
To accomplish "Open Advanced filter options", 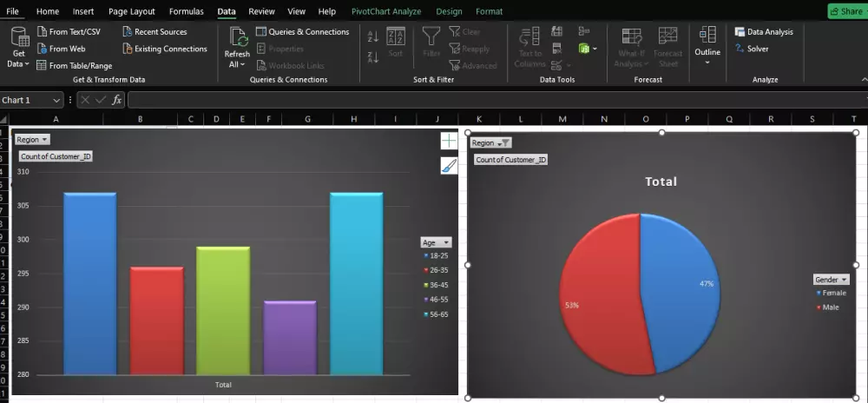I will click(473, 65).
